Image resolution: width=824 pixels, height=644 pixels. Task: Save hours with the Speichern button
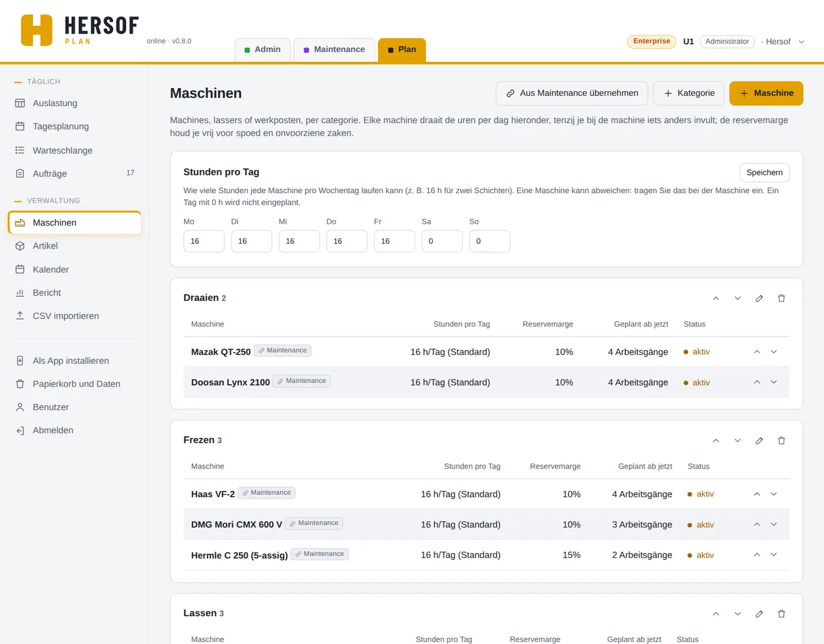(x=765, y=172)
